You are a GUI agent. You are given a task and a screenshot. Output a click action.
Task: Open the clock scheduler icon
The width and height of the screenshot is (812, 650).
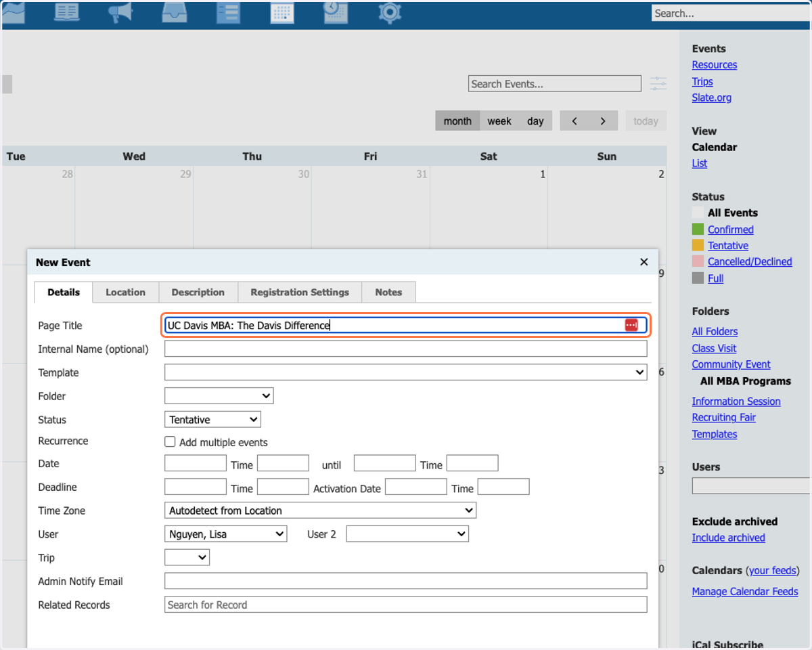tap(336, 13)
